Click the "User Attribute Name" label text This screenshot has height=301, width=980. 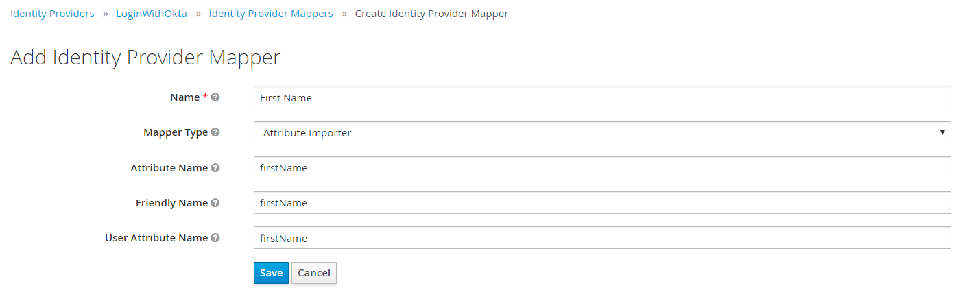pyautogui.click(x=156, y=238)
